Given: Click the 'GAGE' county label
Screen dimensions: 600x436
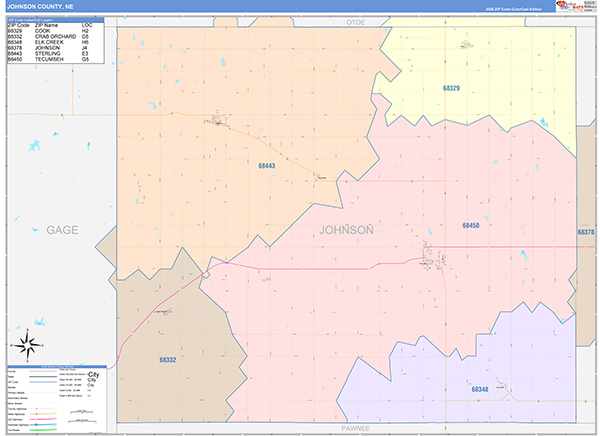Looking at the screenshot, I should (x=62, y=230).
